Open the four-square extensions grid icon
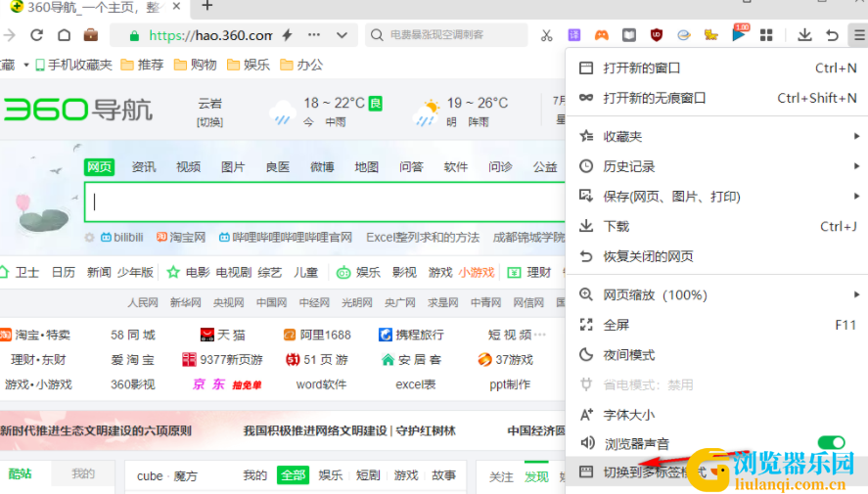The image size is (868, 494). pyautogui.click(x=766, y=35)
